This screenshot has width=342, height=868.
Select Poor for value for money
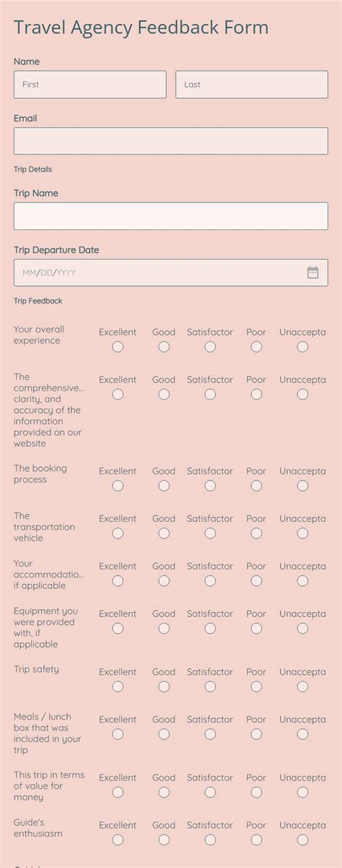tap(256, 792)
